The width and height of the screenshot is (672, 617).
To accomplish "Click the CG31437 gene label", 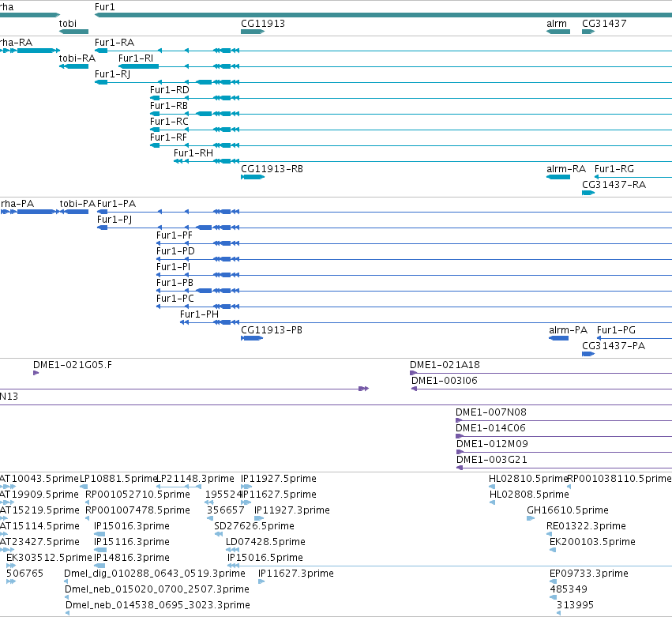I will click(604, 24).
